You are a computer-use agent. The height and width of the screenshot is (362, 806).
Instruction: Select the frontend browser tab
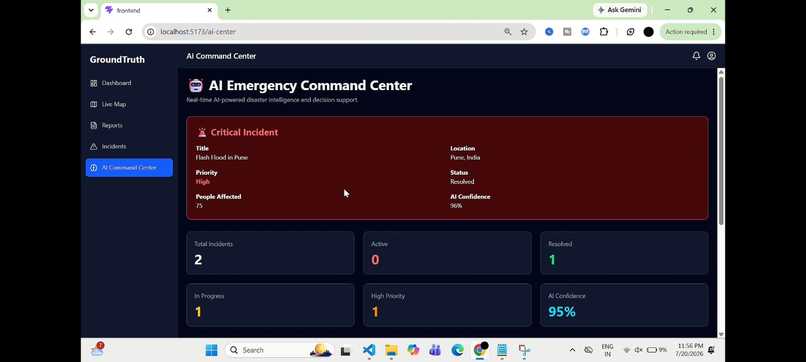tap(159, 10)
